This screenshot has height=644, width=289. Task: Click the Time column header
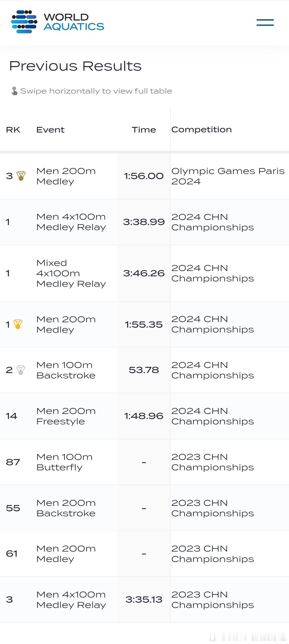(x=144, y=130)
